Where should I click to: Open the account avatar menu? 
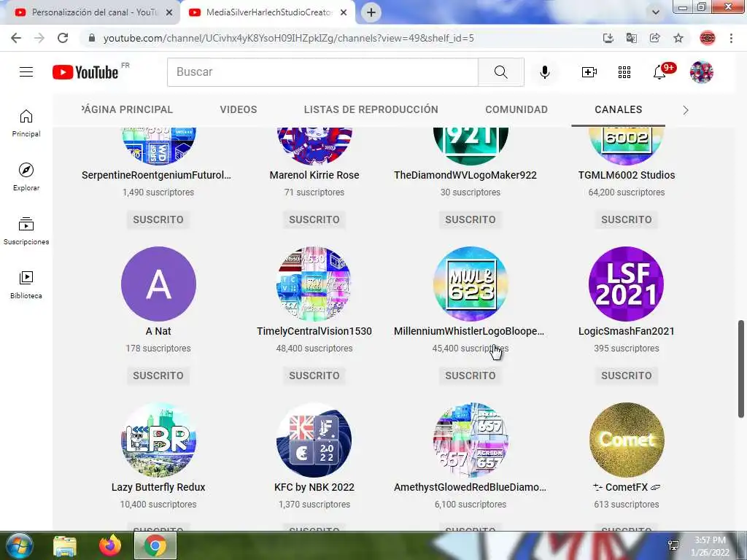pos(701,72)
